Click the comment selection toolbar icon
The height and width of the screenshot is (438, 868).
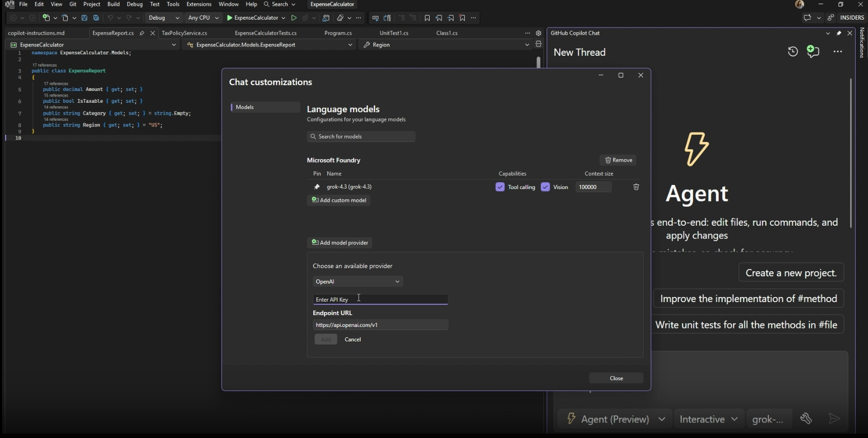(x=401, y=18)
